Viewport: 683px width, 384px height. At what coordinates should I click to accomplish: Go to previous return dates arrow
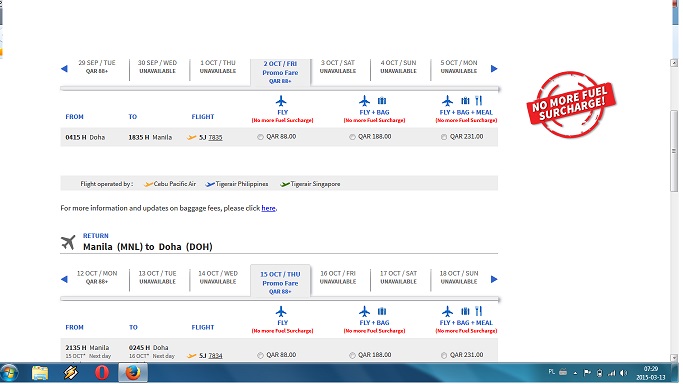point(64,279)
